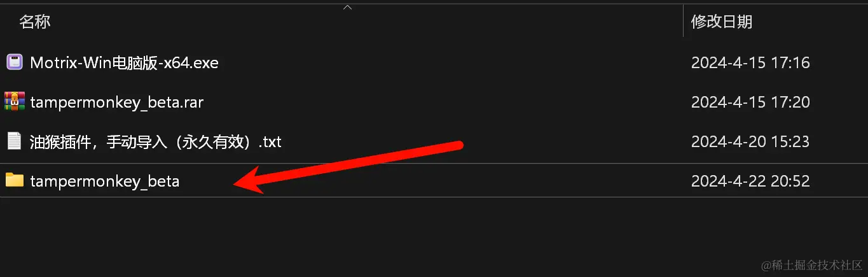This screenshot has height=277, width=868.
Task: Select the Motrix installer application icon
Action: click(x=15, y=62)
